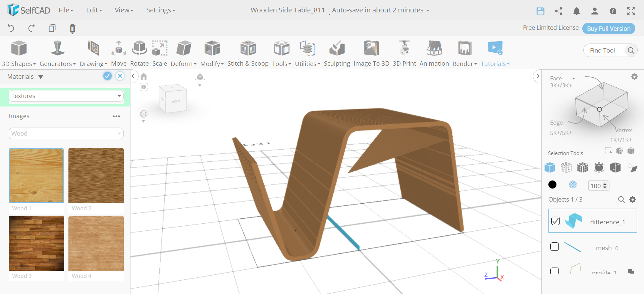Open the user account icon
The height and width of the screenshot is (294, 644).
pos(595,11)
